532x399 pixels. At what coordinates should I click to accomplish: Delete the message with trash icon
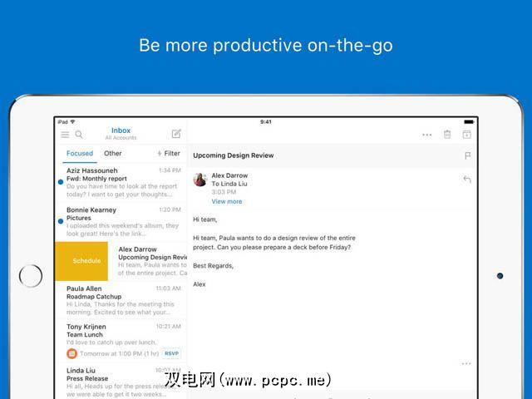point(447,135)
